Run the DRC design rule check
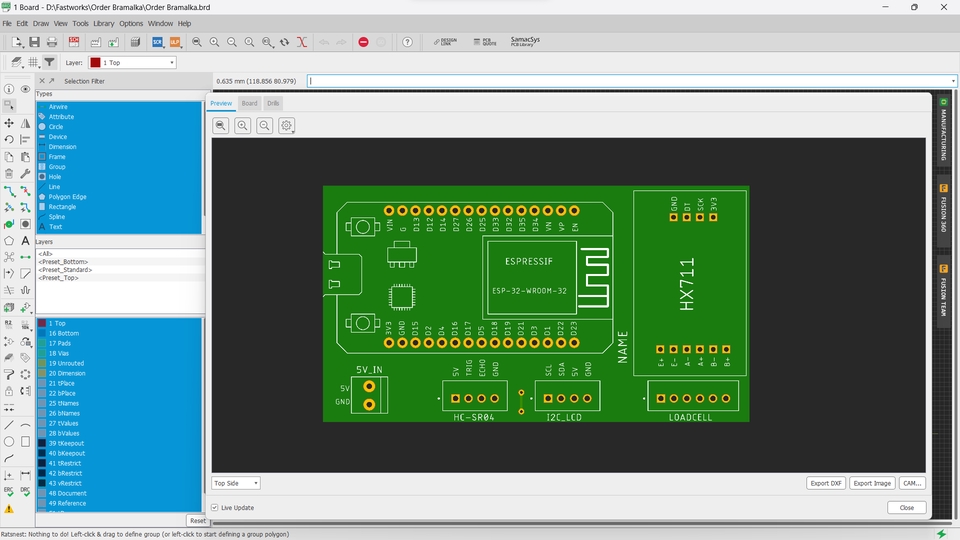 pos(25,492)
